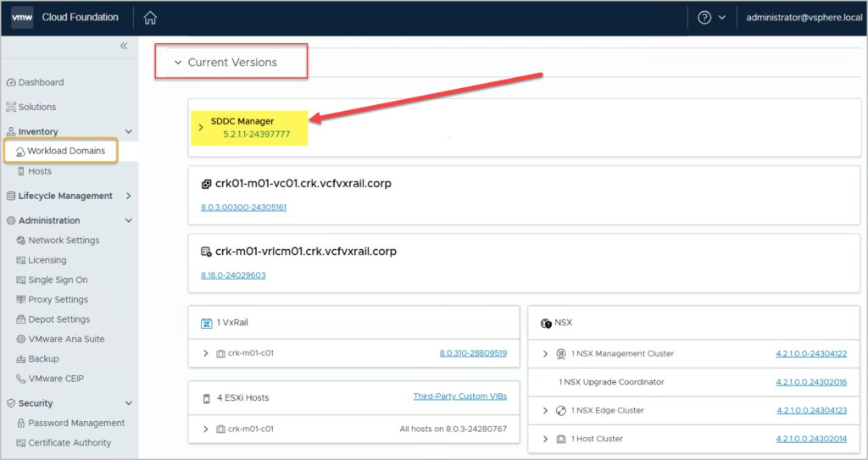The width and height of the screenshot is (868, 460).
Task: Open NSX Edge Cluster version 4.2.1.0.0.24304123
Action: coord(811,411)
